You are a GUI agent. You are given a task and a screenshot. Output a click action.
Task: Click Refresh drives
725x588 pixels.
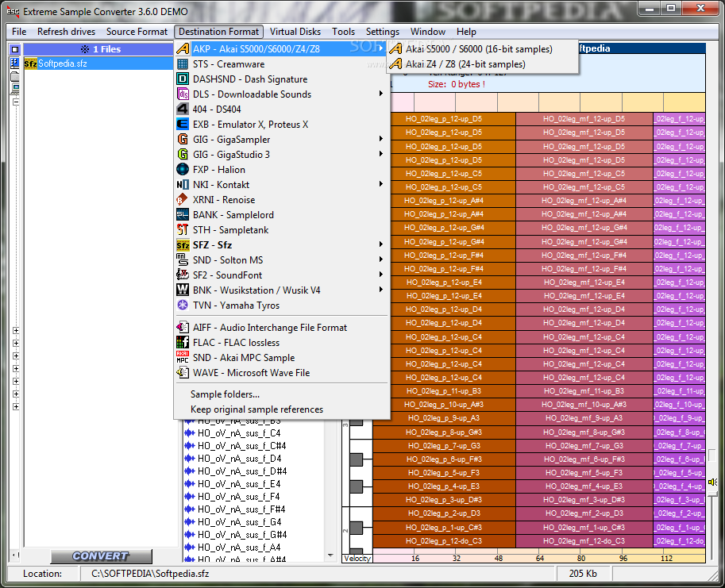click(66, 32)
